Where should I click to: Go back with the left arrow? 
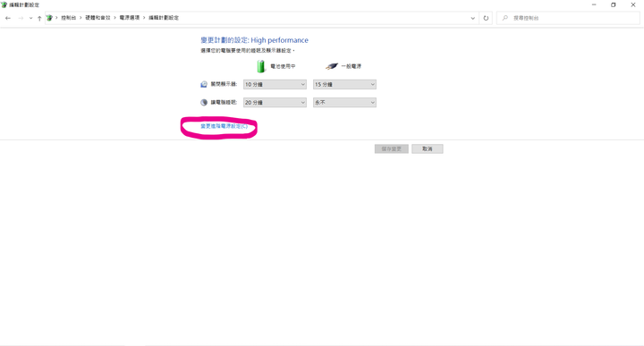coord(8,18)
